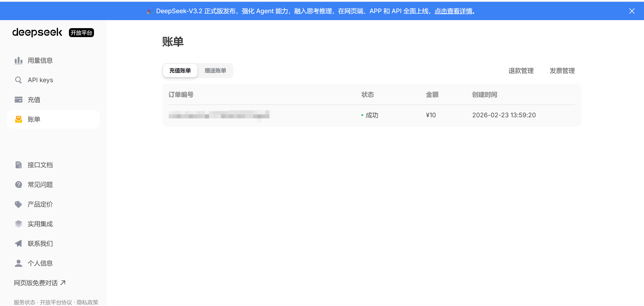The image size is (644, 306).
Task: Open 发票管理 invoice management
Action: click(562, 71)
